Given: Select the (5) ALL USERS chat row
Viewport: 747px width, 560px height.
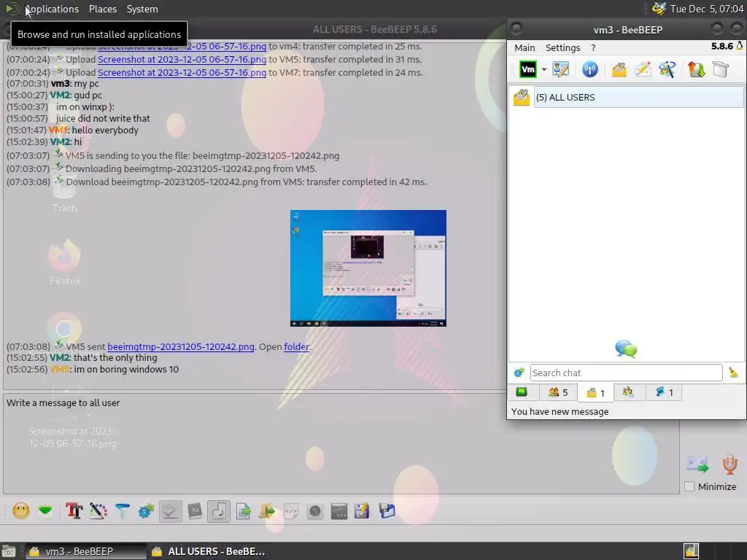Looking at the screenshot, I should (x=627, y=97).
